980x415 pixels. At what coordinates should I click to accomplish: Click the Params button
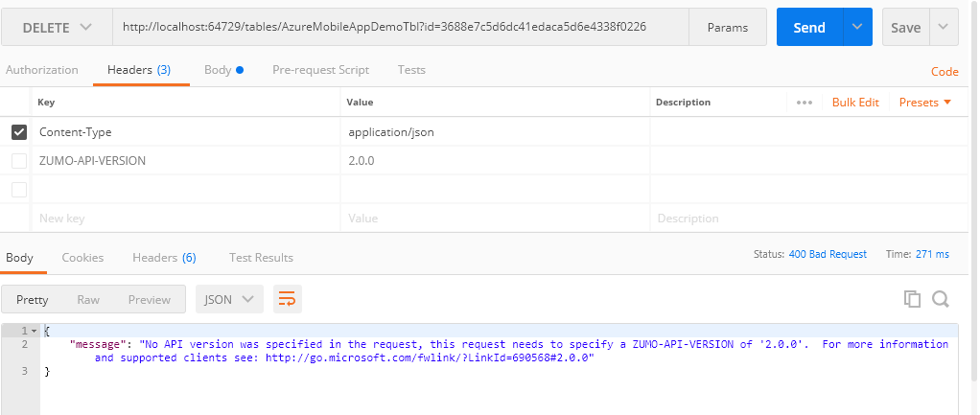(727, 28)
